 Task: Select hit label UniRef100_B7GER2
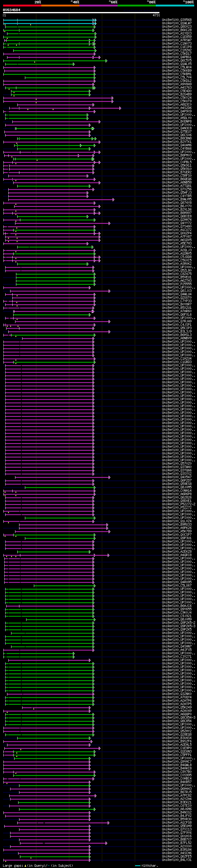177,172
